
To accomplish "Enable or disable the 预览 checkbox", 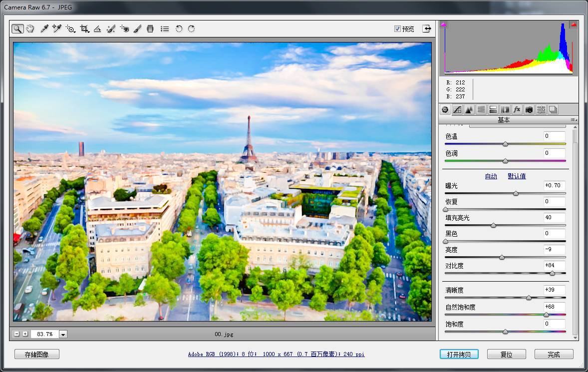I will (x=397, y=28).
